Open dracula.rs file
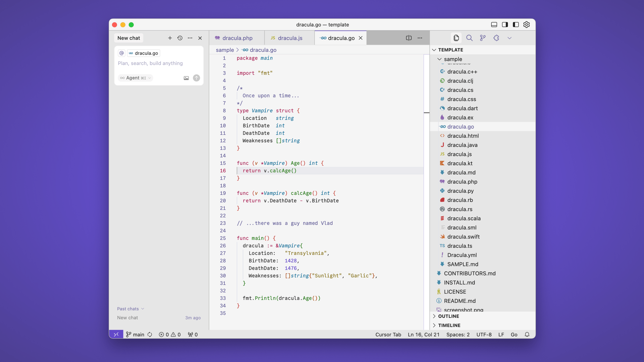The image size is (644, 362). [x=483, y=209]
